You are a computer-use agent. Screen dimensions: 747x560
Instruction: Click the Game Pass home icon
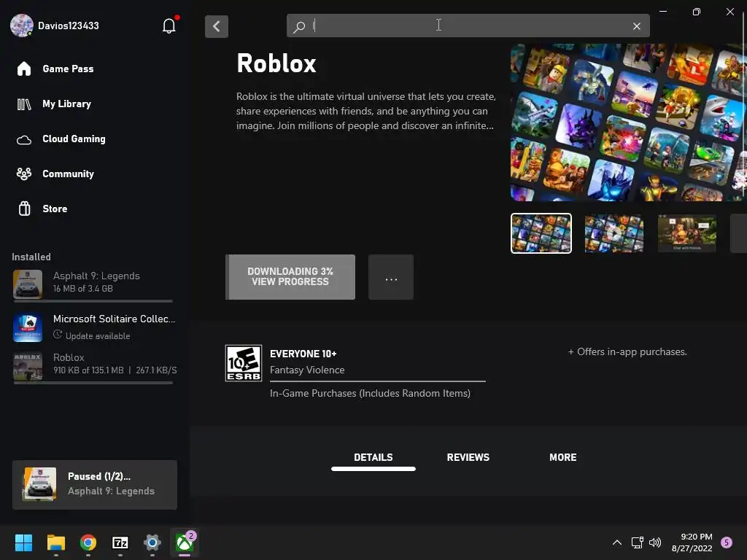24,69
